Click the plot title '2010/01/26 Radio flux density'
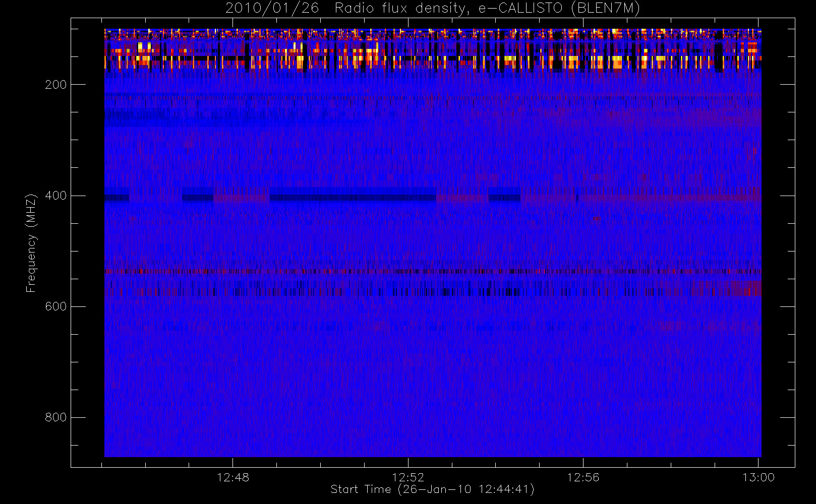Screen dimensions: 816x504 pyautogui.click(x=433, y=9)
